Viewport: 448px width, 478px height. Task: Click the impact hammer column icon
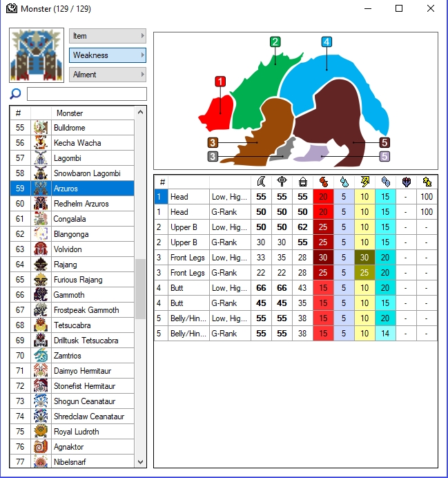point(282,182)
